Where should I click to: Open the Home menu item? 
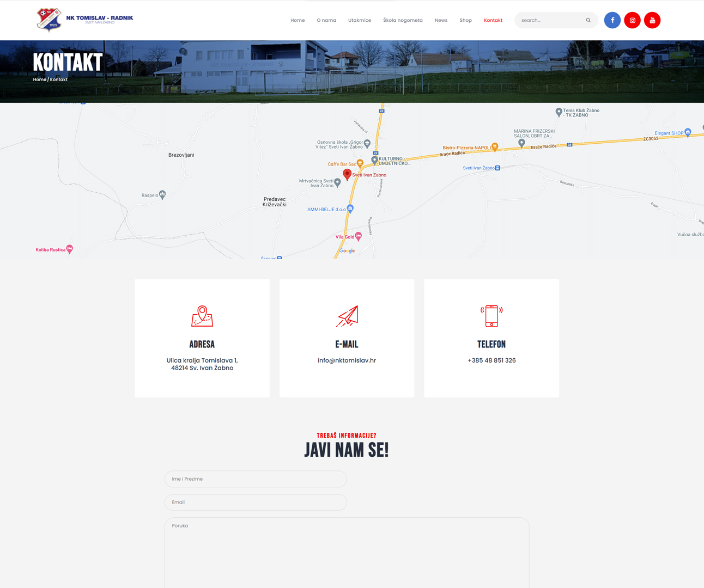[x=298, y=20]
